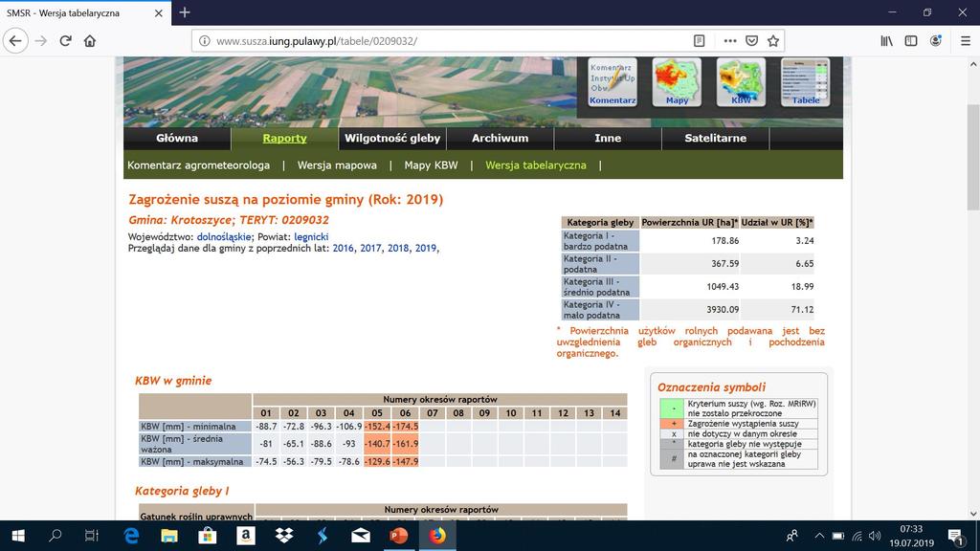Toggle reader view in address bar

point(700,41)
